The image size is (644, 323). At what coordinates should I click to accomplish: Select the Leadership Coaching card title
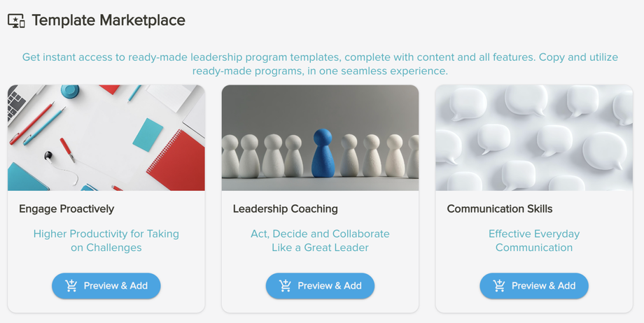285,208
